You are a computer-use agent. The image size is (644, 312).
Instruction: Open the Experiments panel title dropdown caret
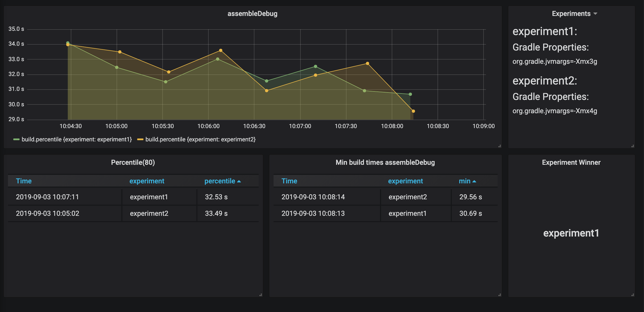coord(595,14)
